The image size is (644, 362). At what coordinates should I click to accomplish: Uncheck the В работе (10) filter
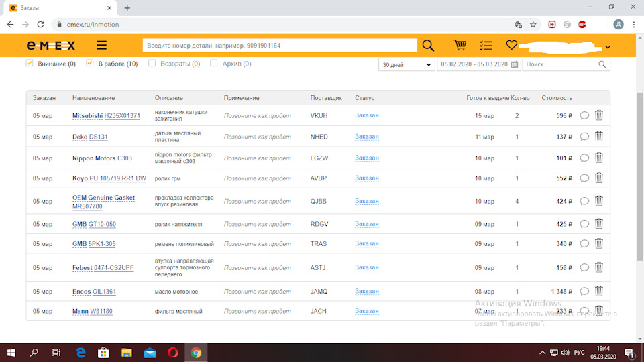tap(90, 63)
